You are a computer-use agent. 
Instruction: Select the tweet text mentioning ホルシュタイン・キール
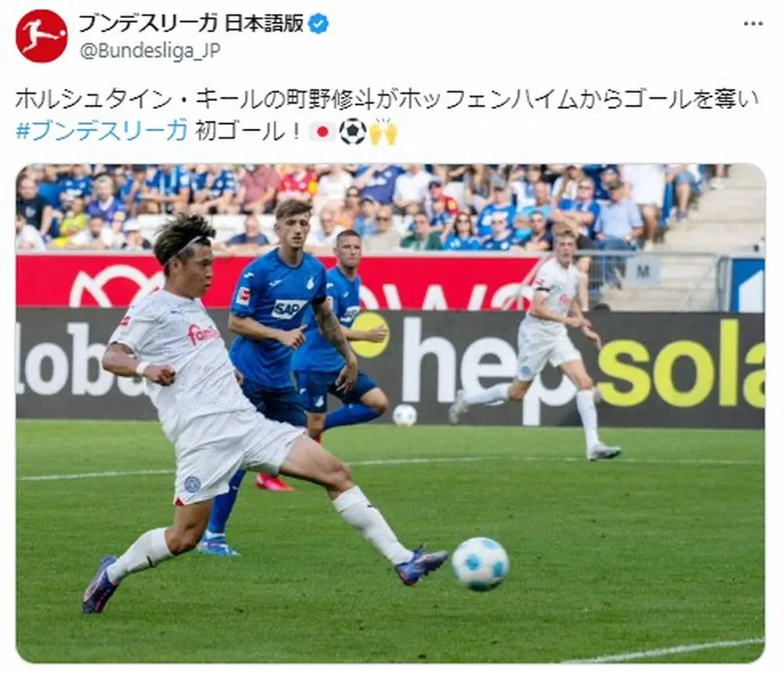(387, 99)
